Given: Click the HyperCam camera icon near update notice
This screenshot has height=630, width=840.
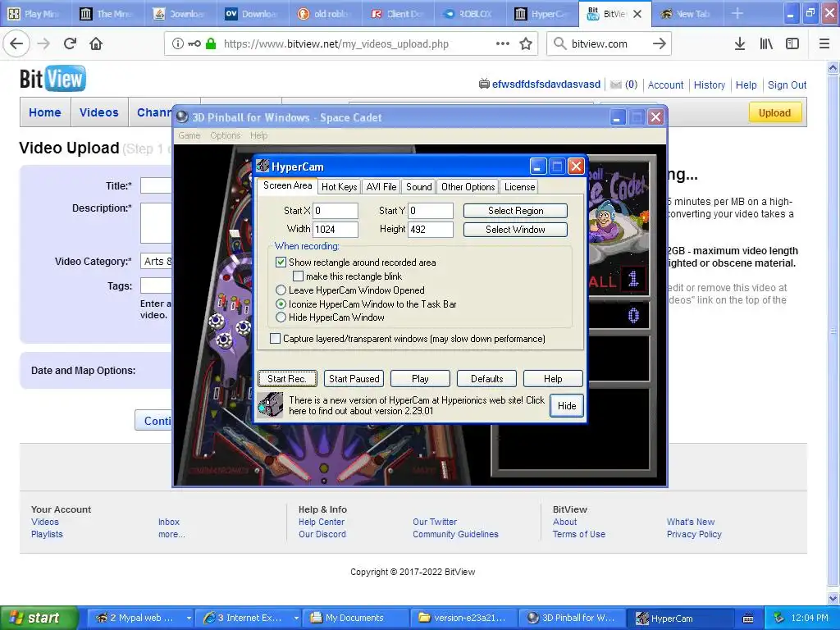Looking at the screenshot, I should (x=269, y=405).
